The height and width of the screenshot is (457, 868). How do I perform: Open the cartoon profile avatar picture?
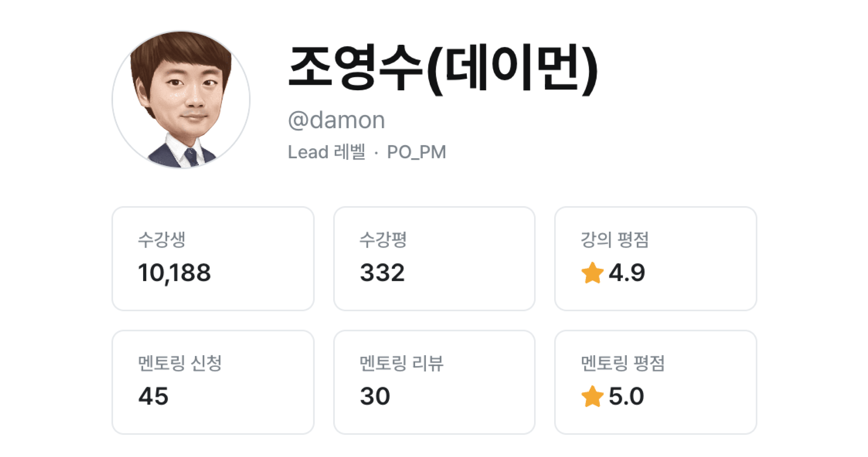tap(181, 100)
